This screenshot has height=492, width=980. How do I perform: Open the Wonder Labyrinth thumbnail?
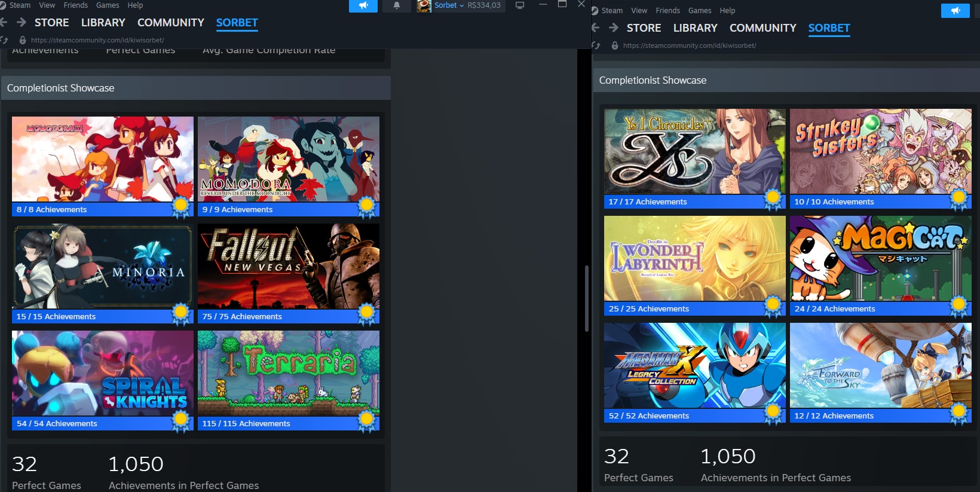[x=695, y=258]
